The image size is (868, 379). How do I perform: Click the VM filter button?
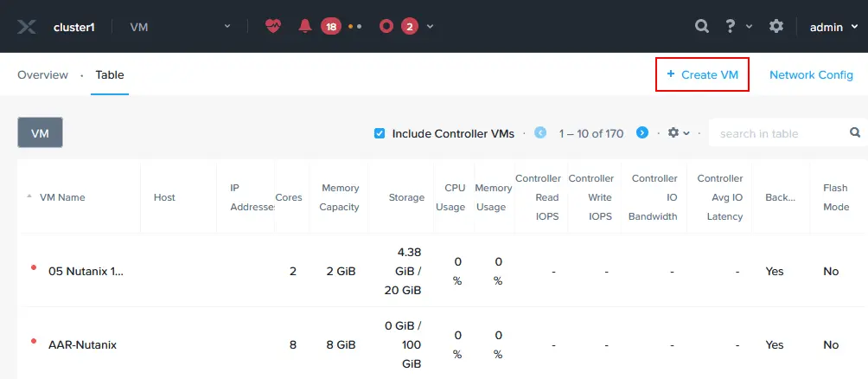click(40, 132)
